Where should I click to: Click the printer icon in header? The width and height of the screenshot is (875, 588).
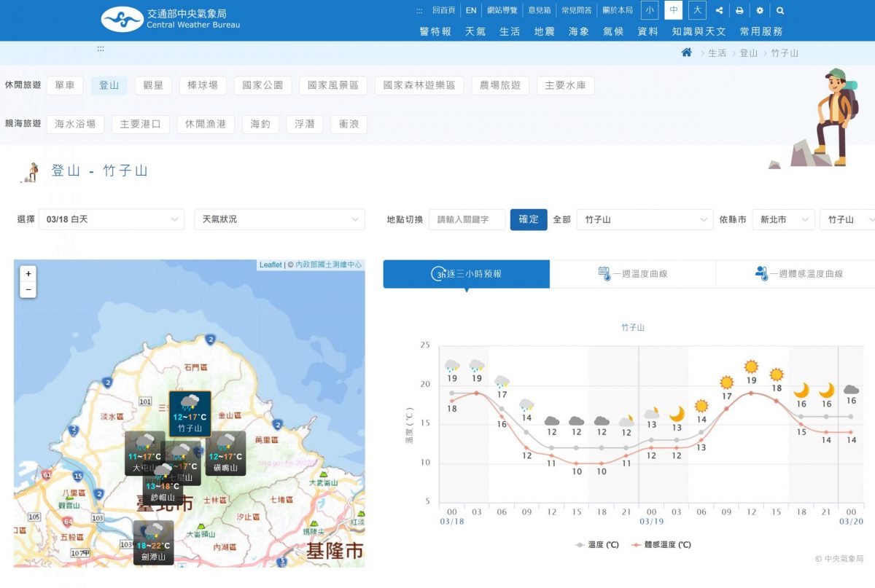point(739,11)
